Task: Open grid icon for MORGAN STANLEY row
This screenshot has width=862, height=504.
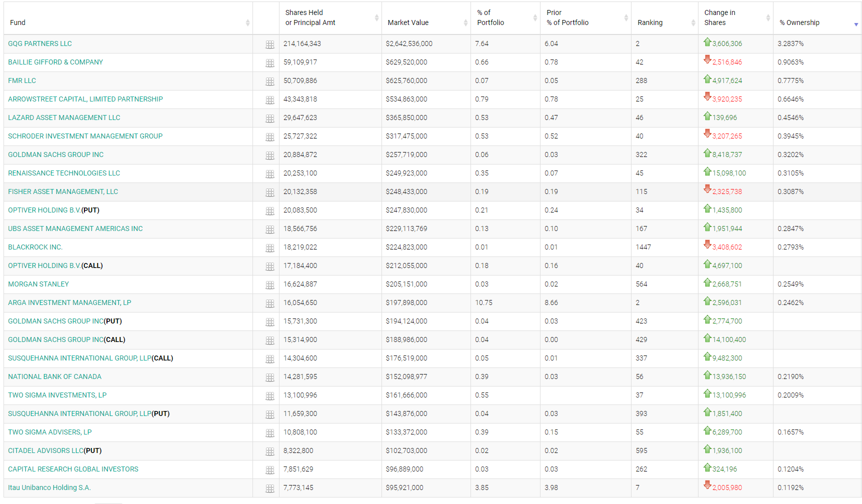Action: [270, 285]
